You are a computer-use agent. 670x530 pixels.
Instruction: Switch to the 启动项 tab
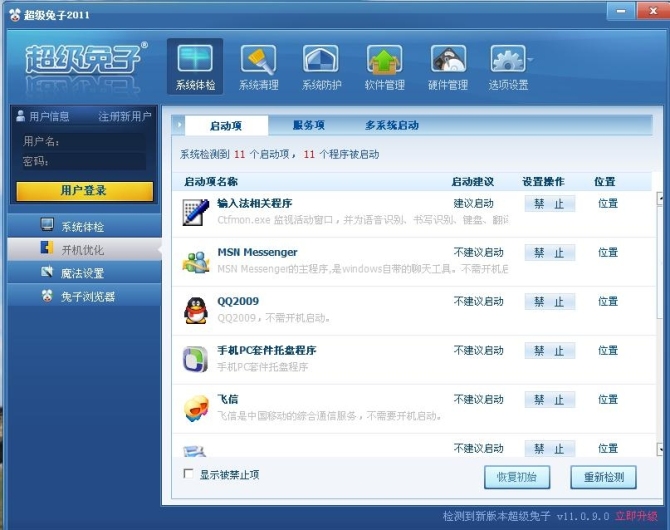[x=226, y=126]
